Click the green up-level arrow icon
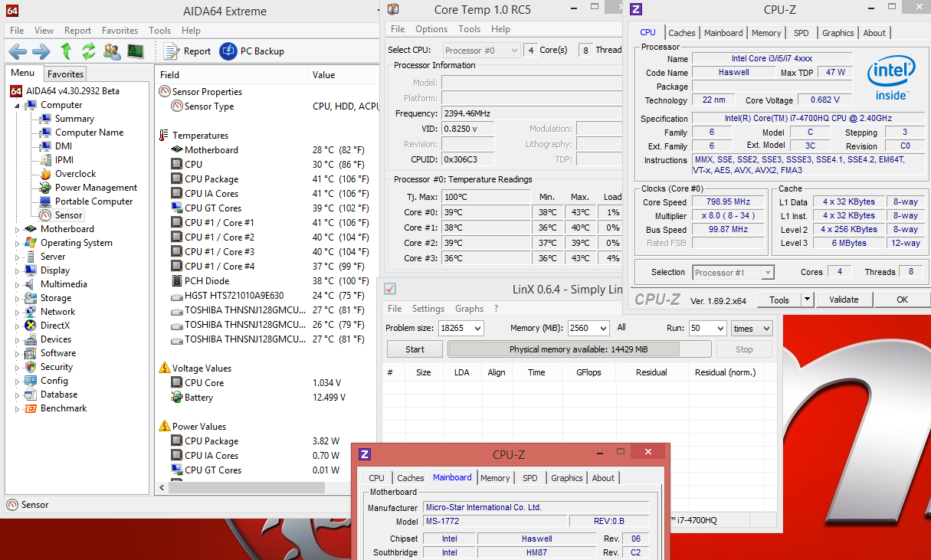 point(66,51)
